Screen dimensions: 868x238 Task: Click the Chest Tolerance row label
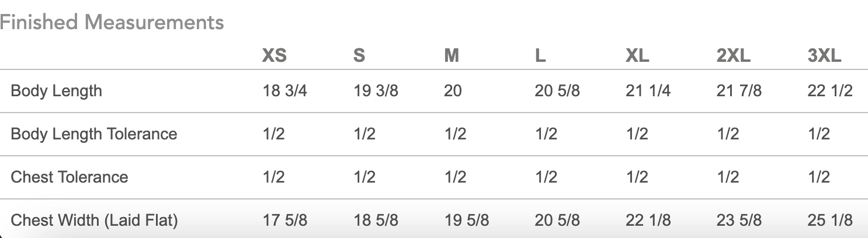(69, 177)
